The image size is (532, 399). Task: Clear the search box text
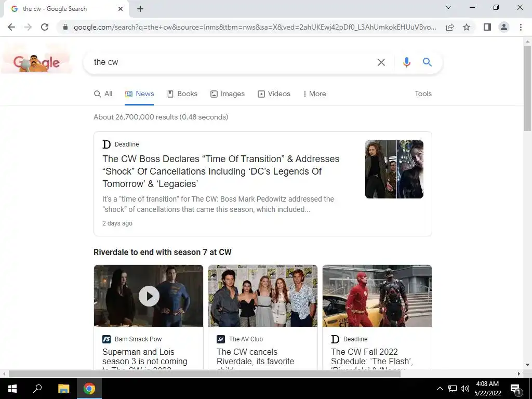(x=381, y=62)
